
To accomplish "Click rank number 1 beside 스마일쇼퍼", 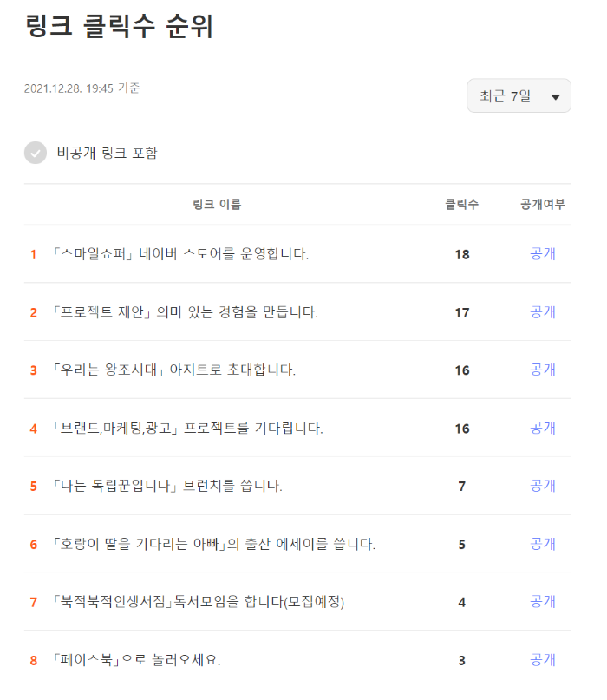I will (34, 254).
